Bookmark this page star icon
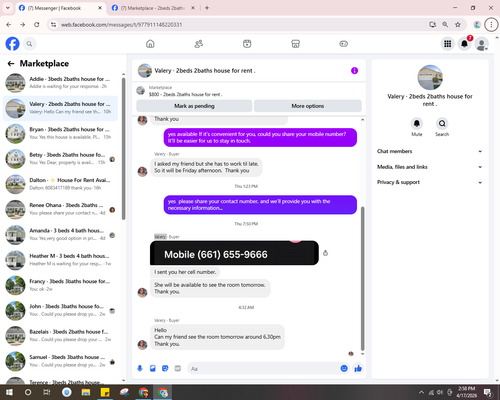 458,25
